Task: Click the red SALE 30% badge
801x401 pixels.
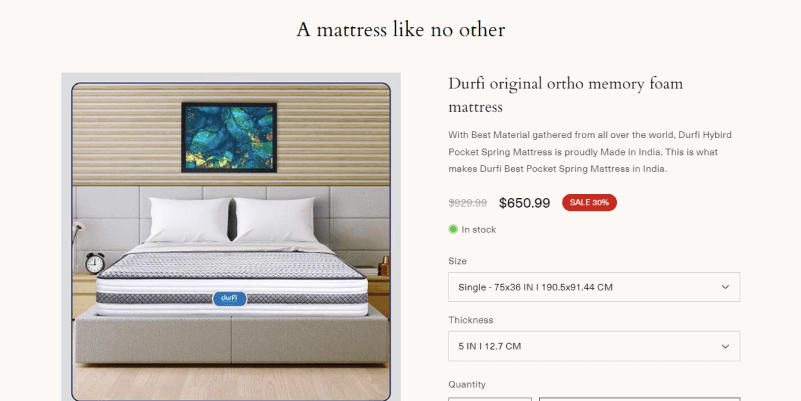Action: point(589,202)
